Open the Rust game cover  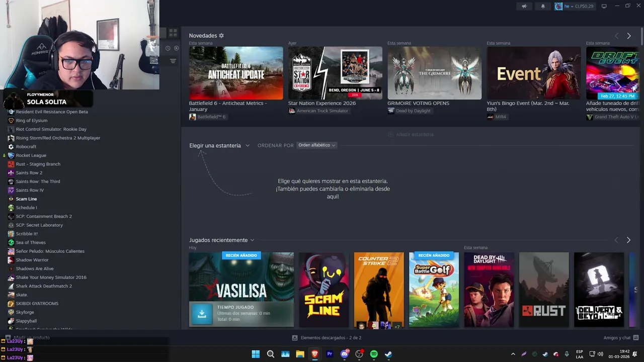point(544,290)
